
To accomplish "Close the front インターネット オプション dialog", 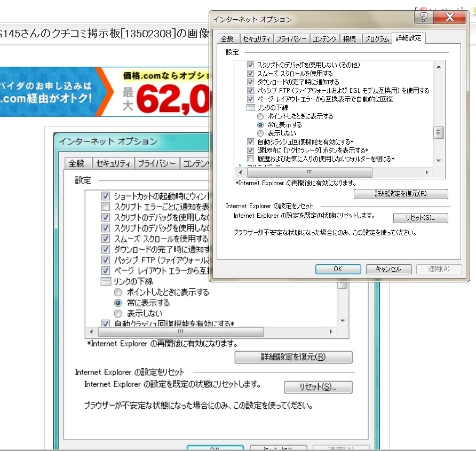I will pyautogui.click(x=450, y=17).
